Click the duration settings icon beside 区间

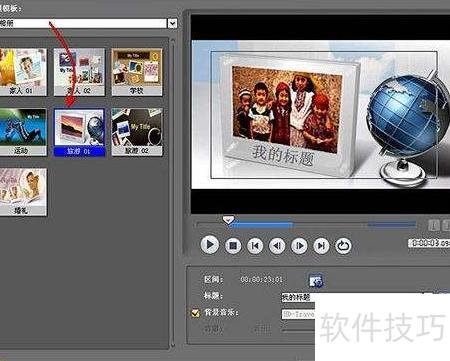tap(316, 280)
